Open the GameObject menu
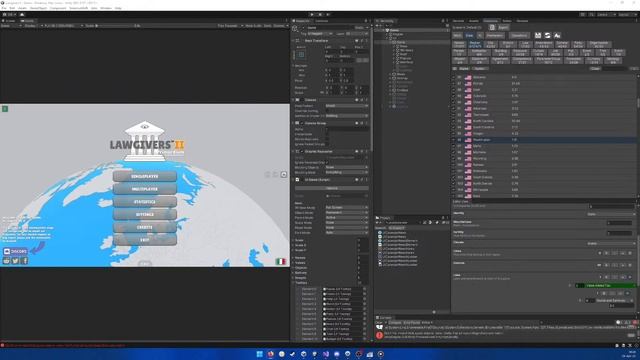The image size is (640, 360). click(x=38, y=8)
